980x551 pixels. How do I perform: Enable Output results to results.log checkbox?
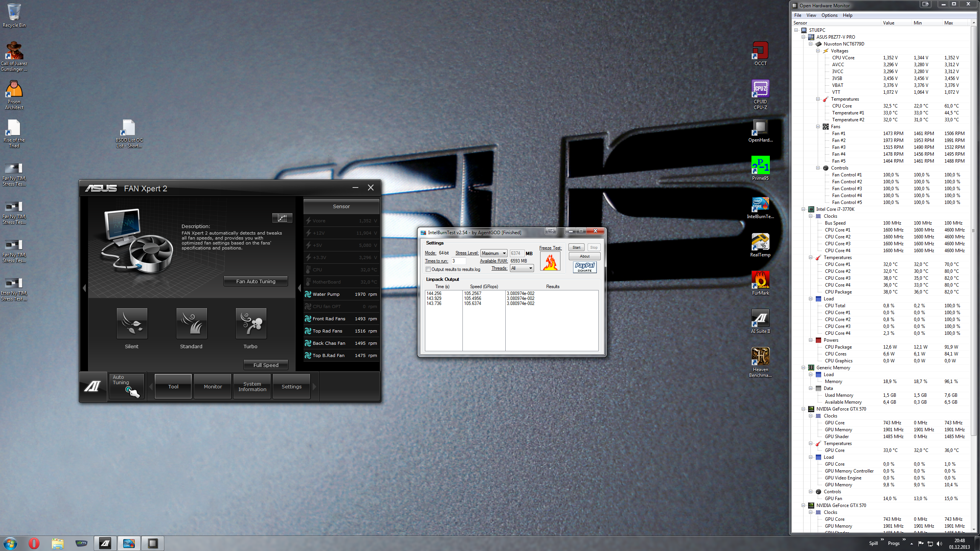[x=428, y=269]
